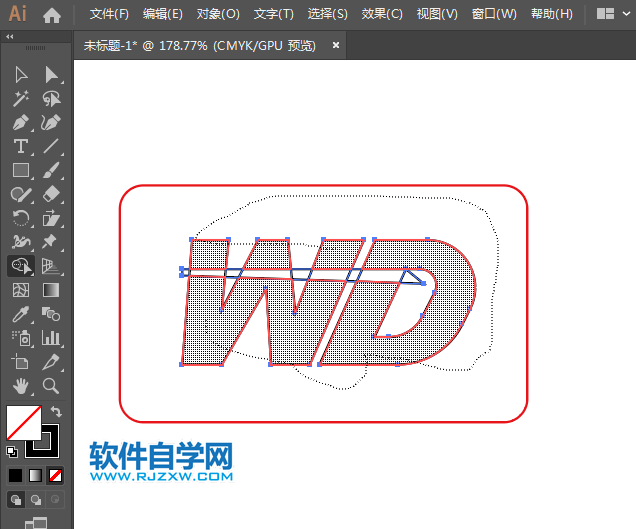The height and width of the screenshot is (529, 636).
Task: Open the 文件(F) menu
Action: (109, 14)
